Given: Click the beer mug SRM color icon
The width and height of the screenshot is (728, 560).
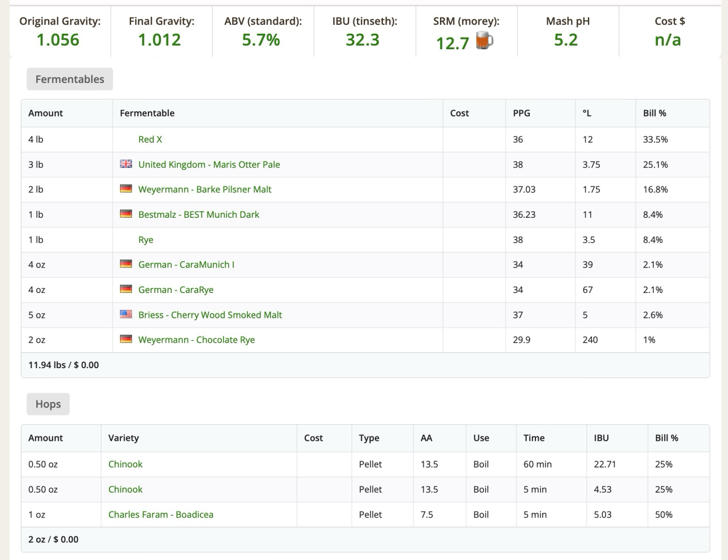Looking at the screenshot, I should 484,41.
